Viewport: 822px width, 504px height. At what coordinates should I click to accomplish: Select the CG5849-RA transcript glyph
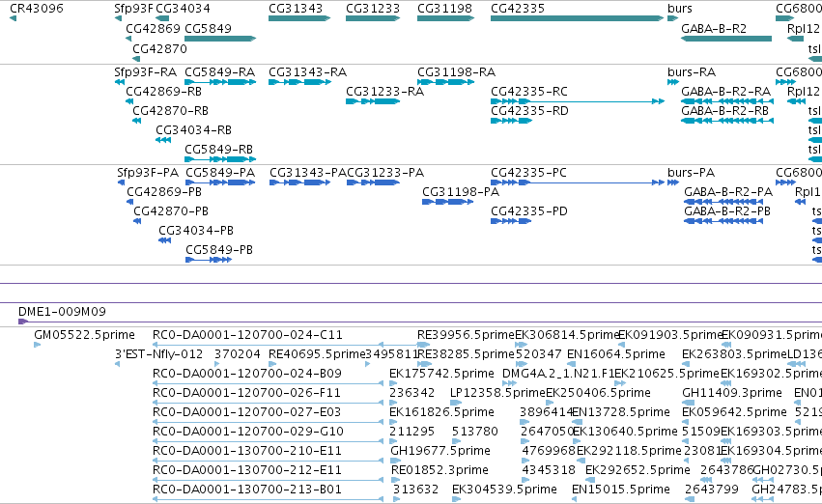click(220, 82)
